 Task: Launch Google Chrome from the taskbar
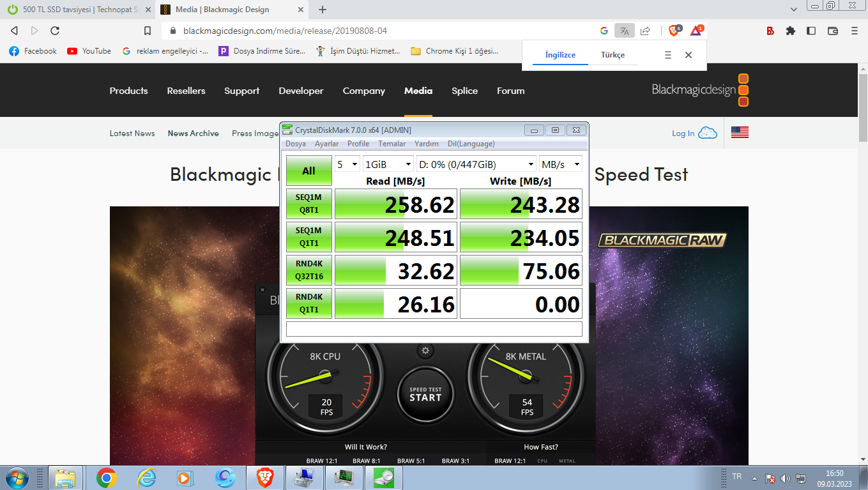coord(106,477)
